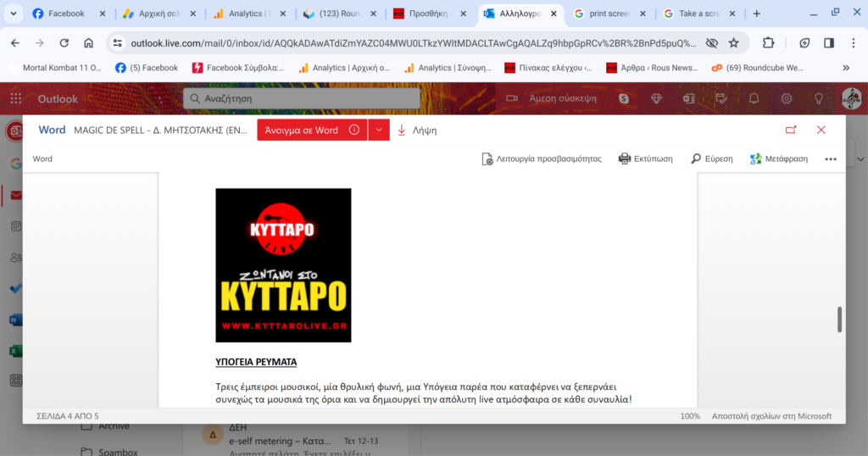Click the viewer vertical scrollbar thumb
Screen dimensions: 868x456
coord(839,320)
